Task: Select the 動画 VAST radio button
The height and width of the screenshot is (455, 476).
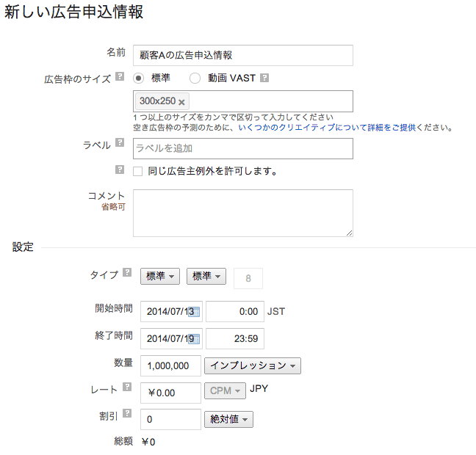Action: 195,78
